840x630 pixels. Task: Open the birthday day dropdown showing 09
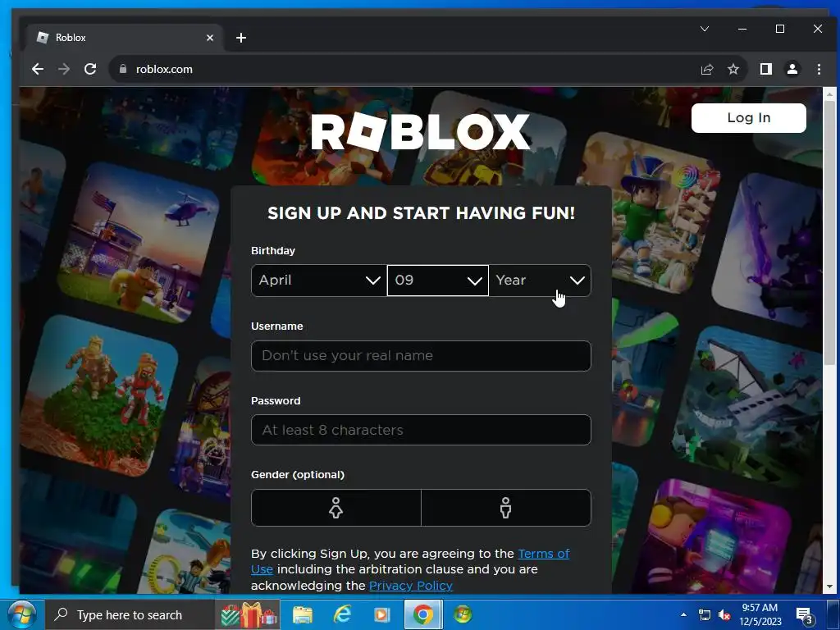point(438,281)
